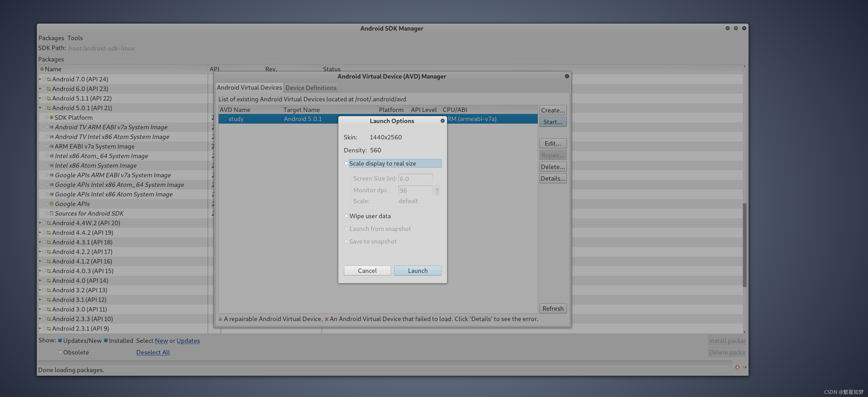Viewport: 868px width, 397px height.
Task: Click the Sources for Android SDK icon
Action: (x=52, y=213)
